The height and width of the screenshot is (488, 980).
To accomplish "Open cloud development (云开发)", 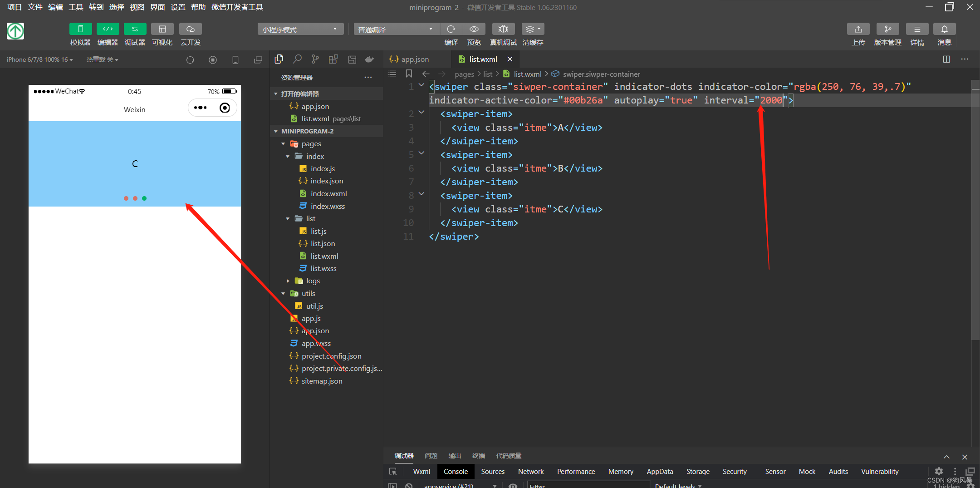I will pos(190,29).
